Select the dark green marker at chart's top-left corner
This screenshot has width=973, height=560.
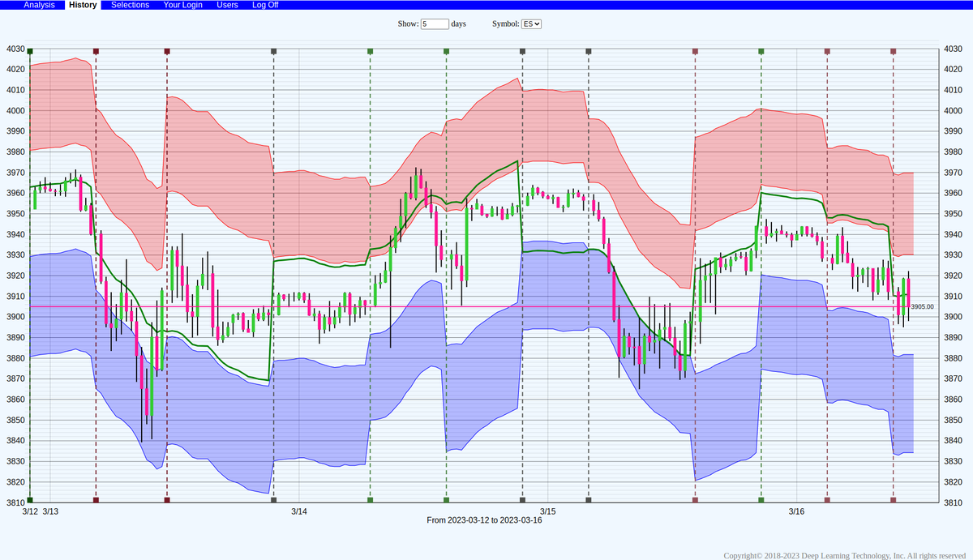(x=30, y=51)
